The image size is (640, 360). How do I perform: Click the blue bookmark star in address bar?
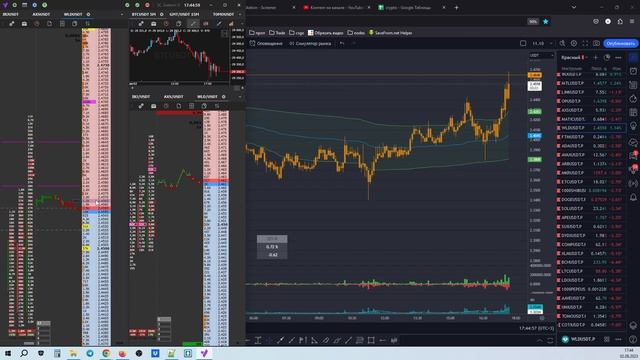click(x=545, y=22)
